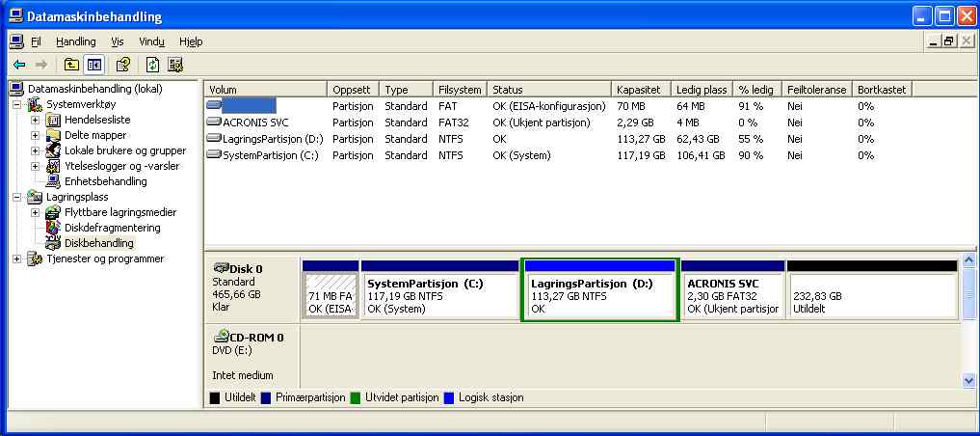Click the Lokale brukere og grupper icon
Viewport: 980px width, 436px height.
54,150
